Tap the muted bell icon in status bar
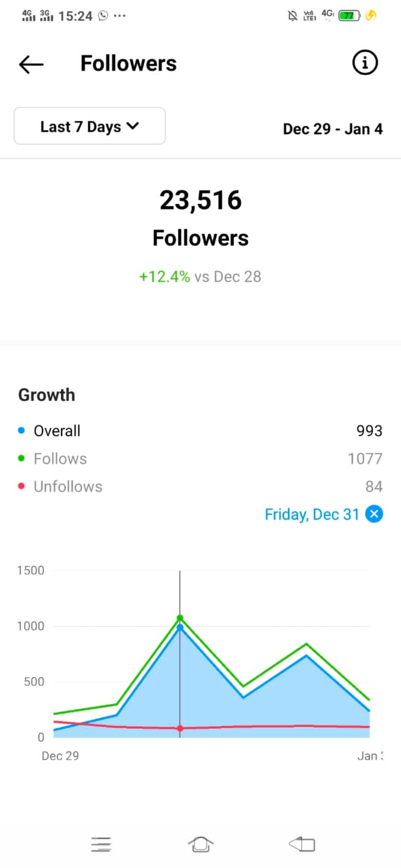 tap(293, 16)
